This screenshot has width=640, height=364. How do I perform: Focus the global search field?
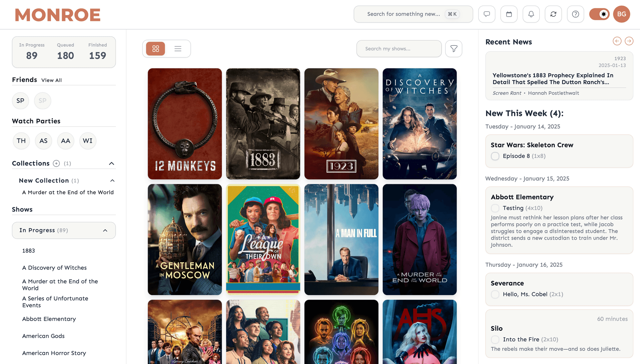(x=413, y=14)
